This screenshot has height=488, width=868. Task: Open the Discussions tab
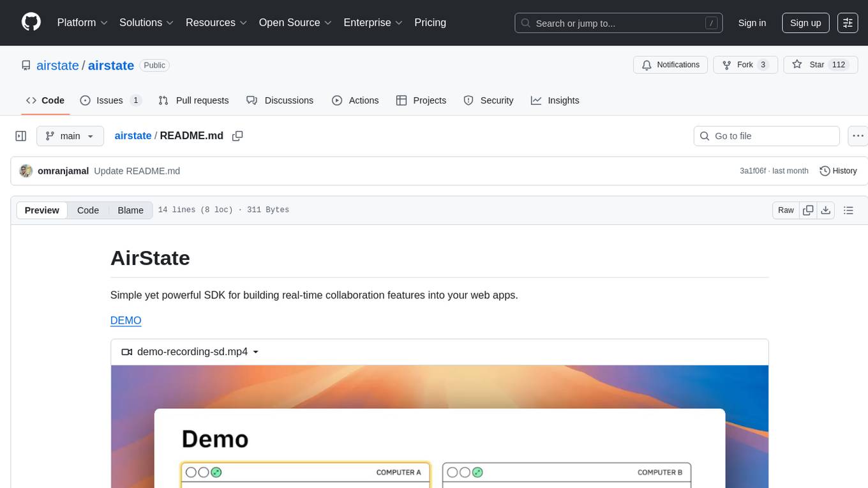(x=280, y=100)
